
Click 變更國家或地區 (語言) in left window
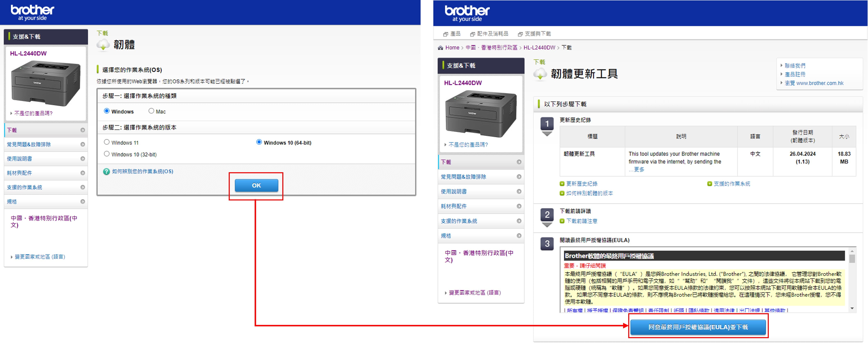tap(40, 257)
